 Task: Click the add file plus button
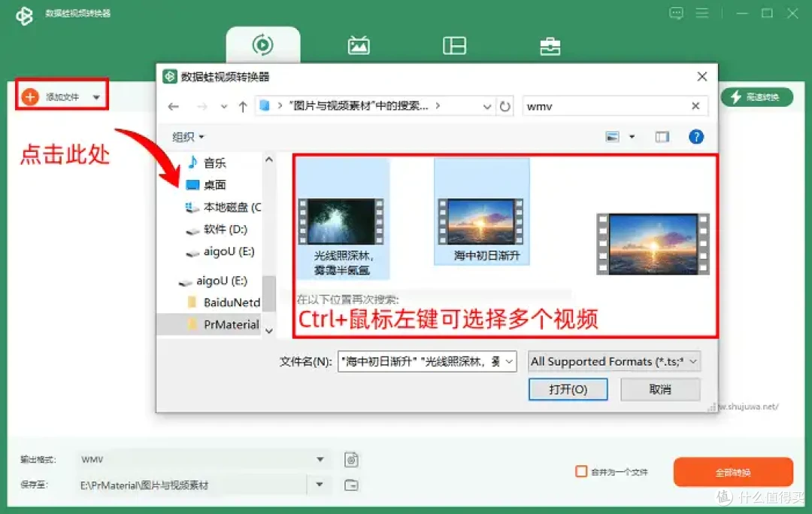(x=30, y=96)
